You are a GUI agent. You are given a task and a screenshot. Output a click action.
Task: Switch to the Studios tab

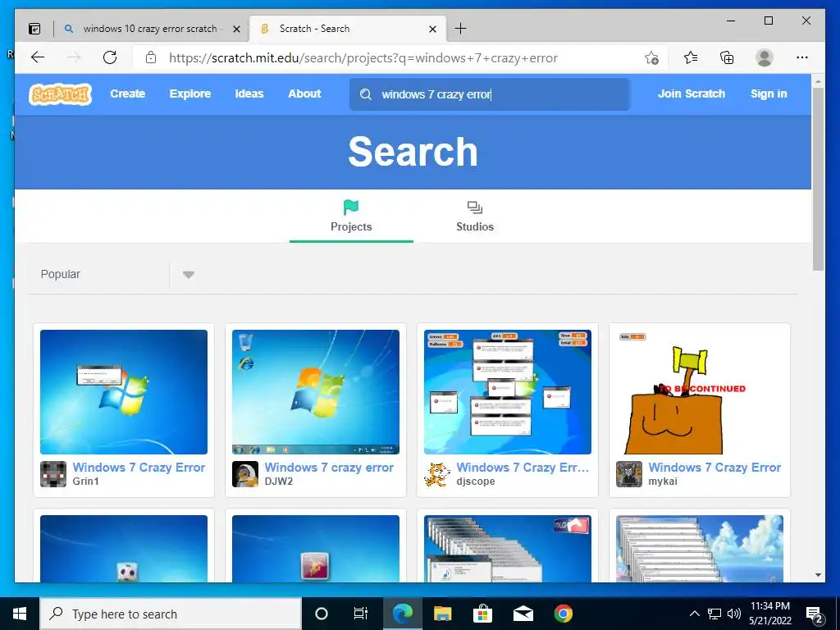475,217
